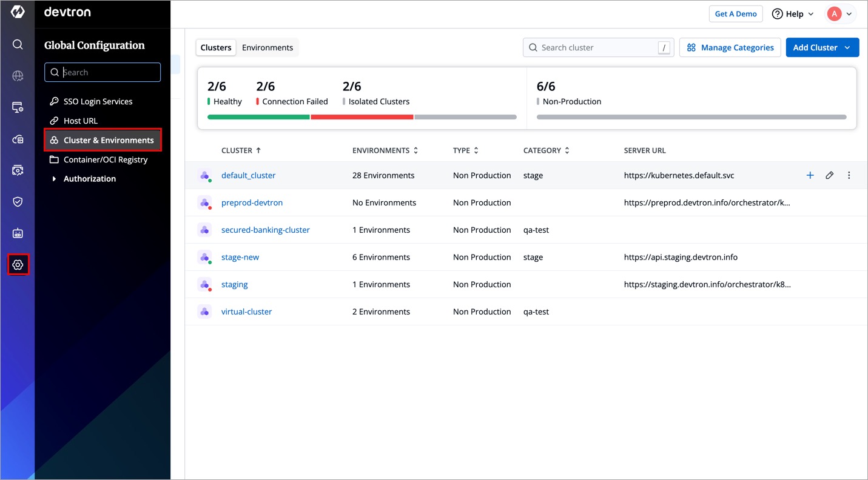Click the globe icon in left sidebar
868x480 pixels.
[18, 76]
